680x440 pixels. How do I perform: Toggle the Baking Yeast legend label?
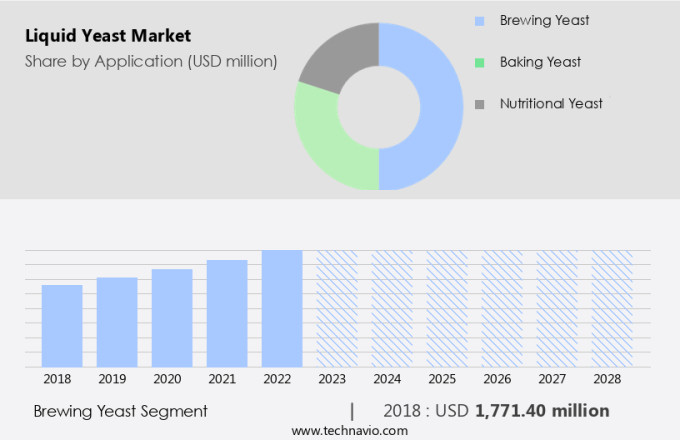540,62
